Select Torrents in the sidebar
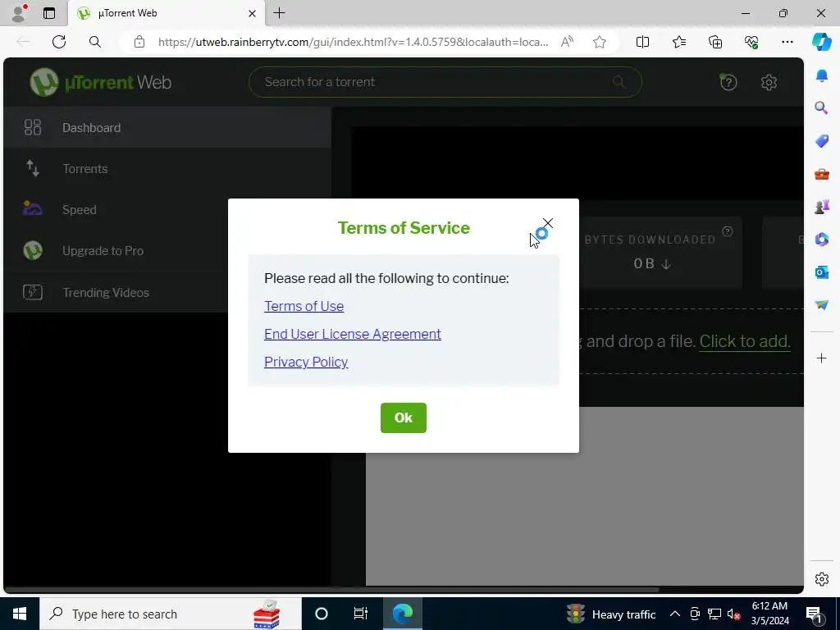 pos(167,169)
